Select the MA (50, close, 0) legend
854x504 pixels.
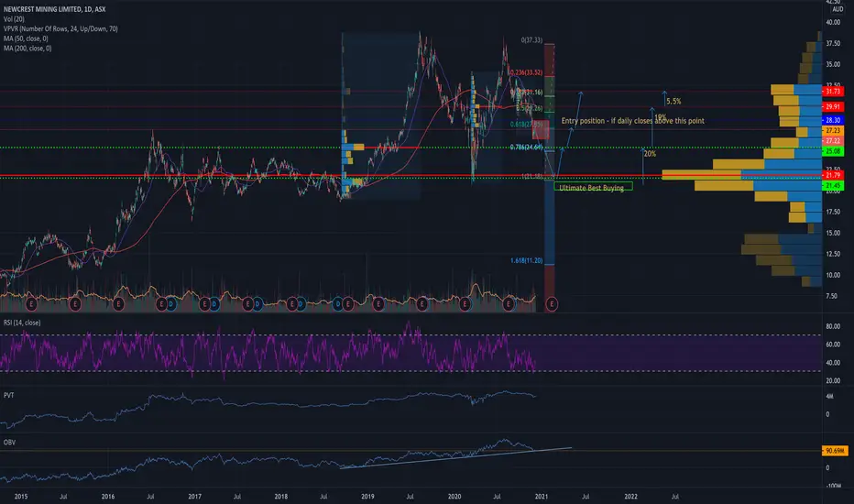(x=26, y=38)
